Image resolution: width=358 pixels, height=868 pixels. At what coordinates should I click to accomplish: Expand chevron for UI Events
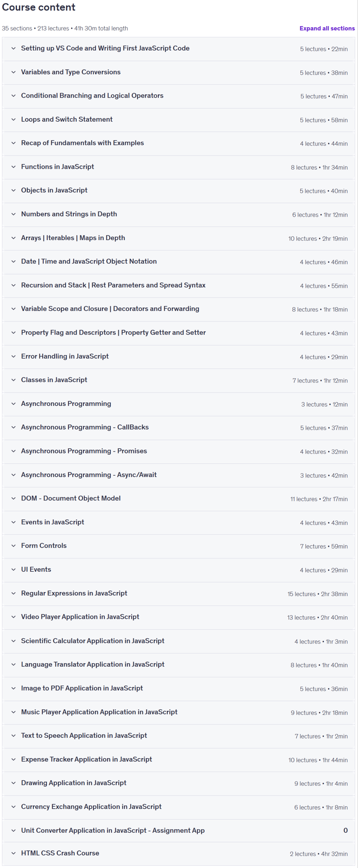coord(14,570)
